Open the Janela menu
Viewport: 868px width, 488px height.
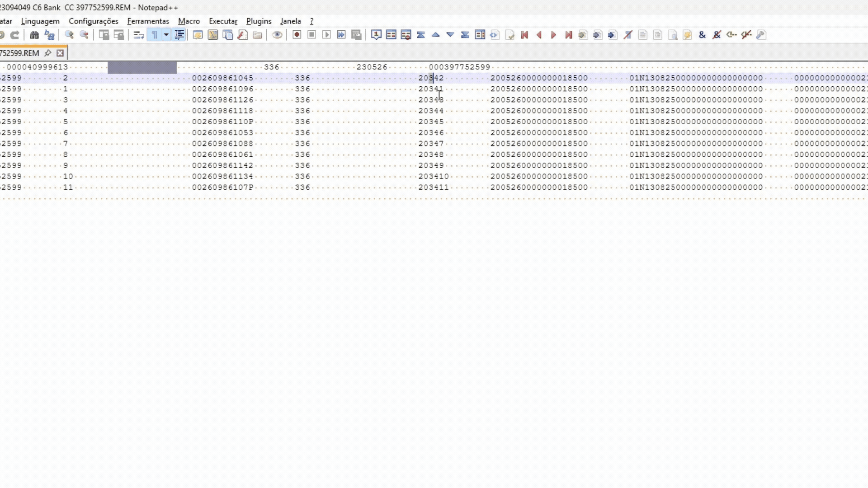tap(291, 21)
